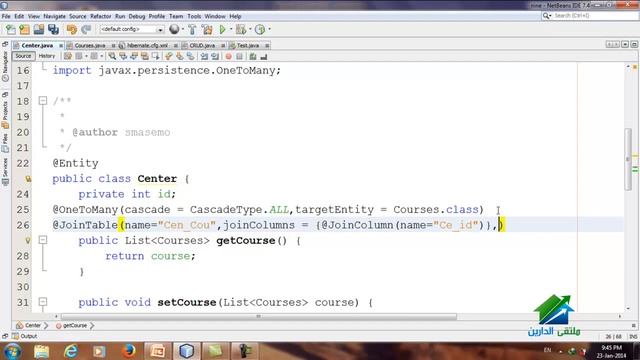640x360 pixels.
Task: Open Firefox from the taskbar
Action: tap(128, 351)
